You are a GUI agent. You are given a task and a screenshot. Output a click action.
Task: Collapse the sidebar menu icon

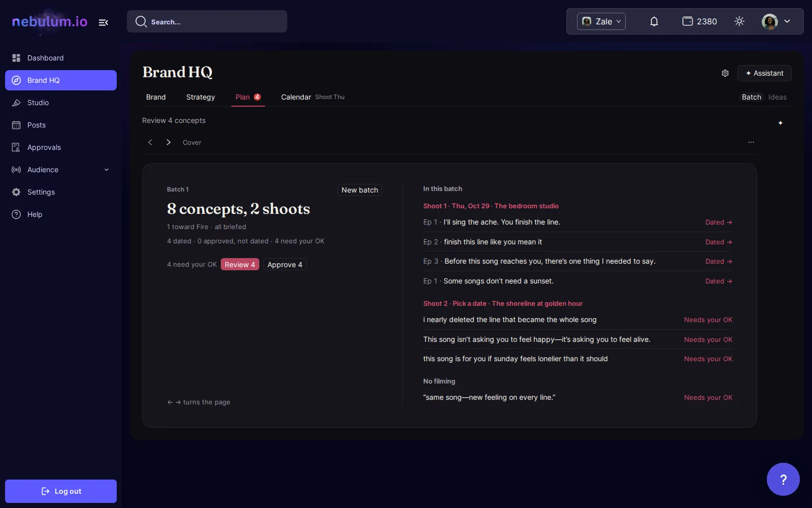coord(104,22)
